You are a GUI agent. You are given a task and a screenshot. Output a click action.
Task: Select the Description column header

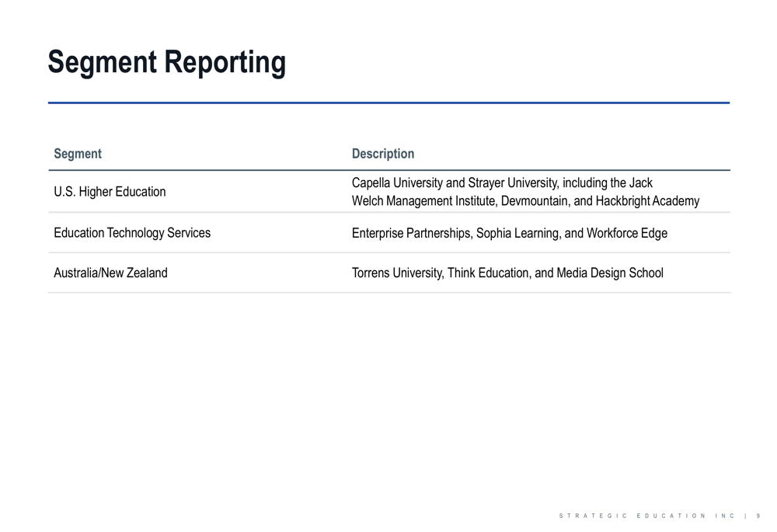tap(382, 154)
